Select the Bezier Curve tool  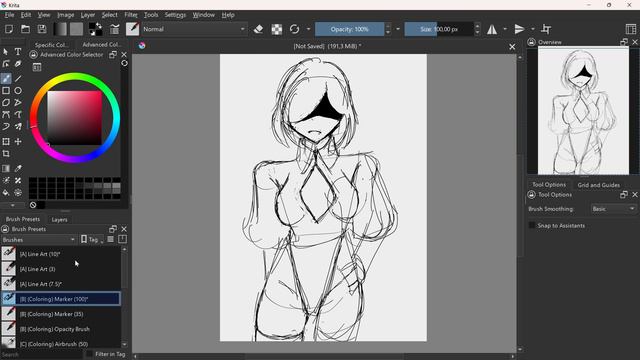(6, 115)
